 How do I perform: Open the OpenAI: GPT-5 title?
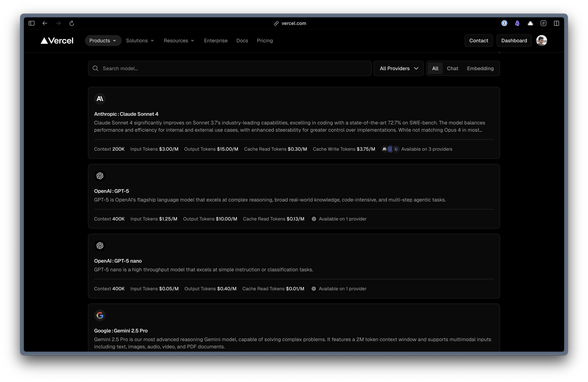click(x=111, y=191)
